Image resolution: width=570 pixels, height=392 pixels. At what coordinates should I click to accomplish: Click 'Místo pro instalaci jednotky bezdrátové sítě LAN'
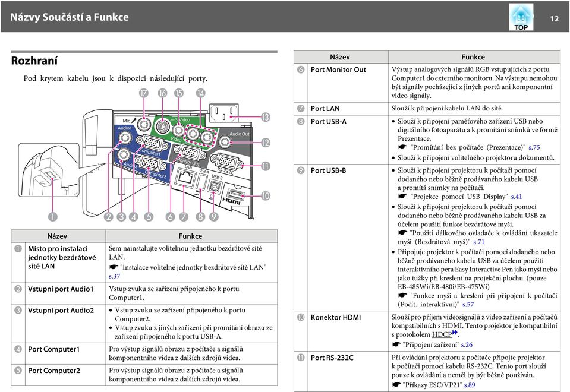pos(62,258)
